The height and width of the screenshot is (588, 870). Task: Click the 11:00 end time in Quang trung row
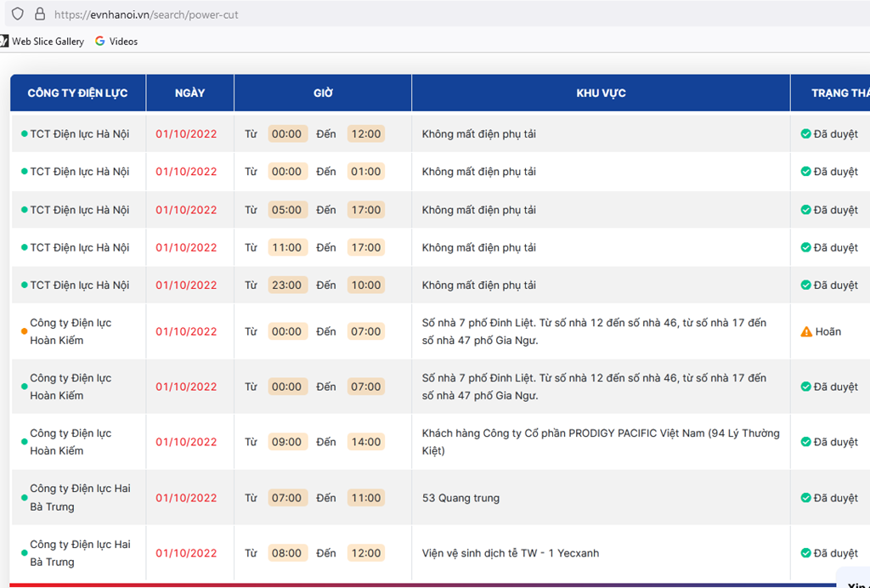[366, 498]
